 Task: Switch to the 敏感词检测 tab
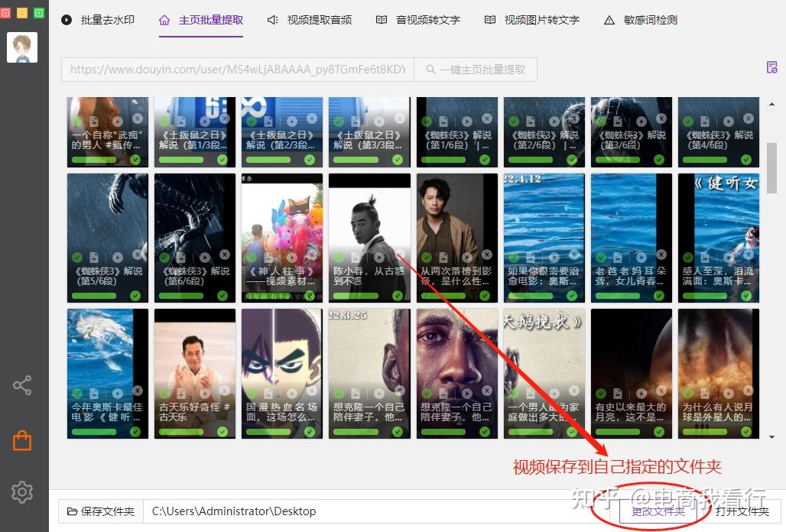[x=641, y=20]
